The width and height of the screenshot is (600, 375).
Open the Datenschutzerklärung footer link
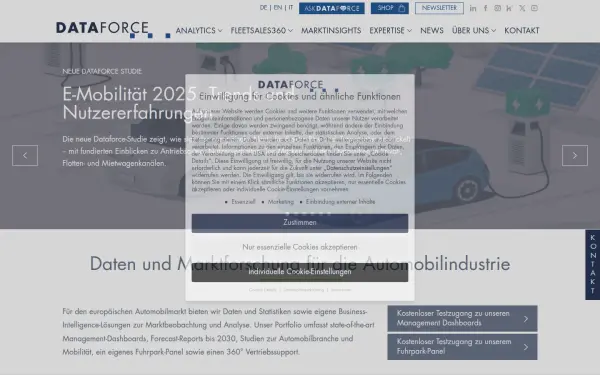pos(303,290)
